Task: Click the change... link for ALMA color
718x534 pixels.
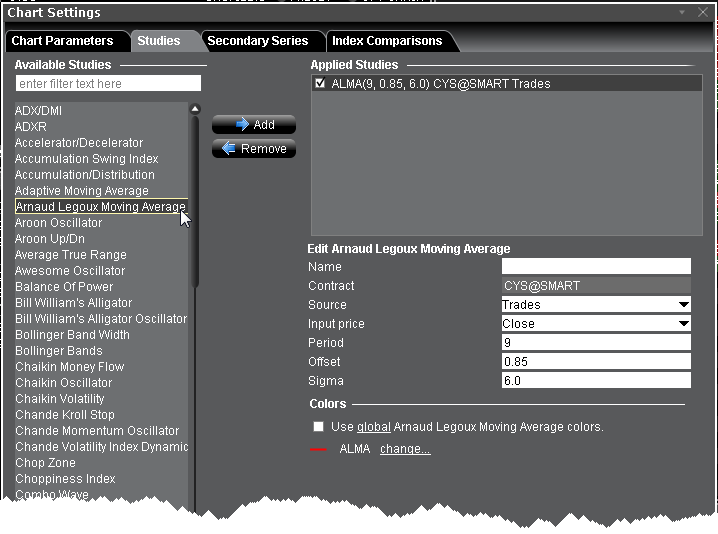Action: point(405,450)
